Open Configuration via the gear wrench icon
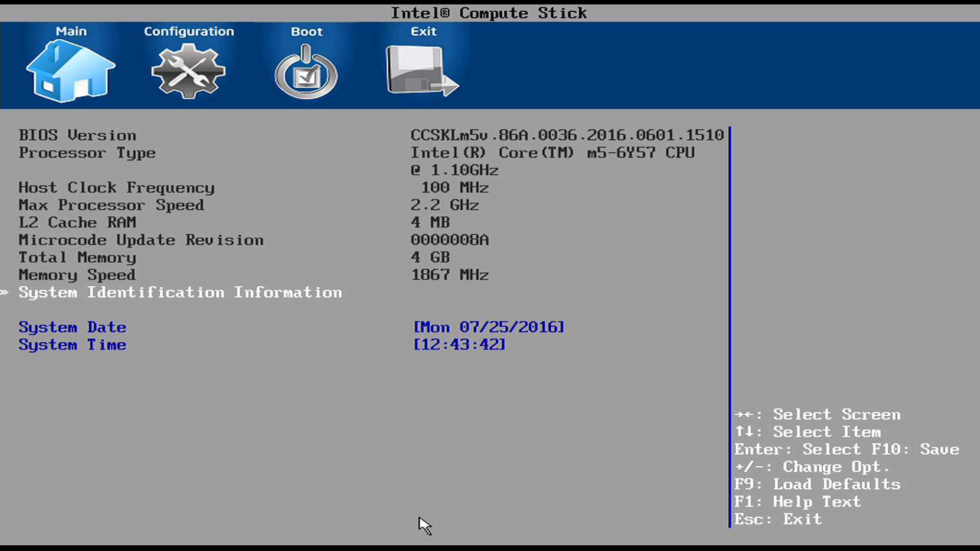 click(188, 71)
